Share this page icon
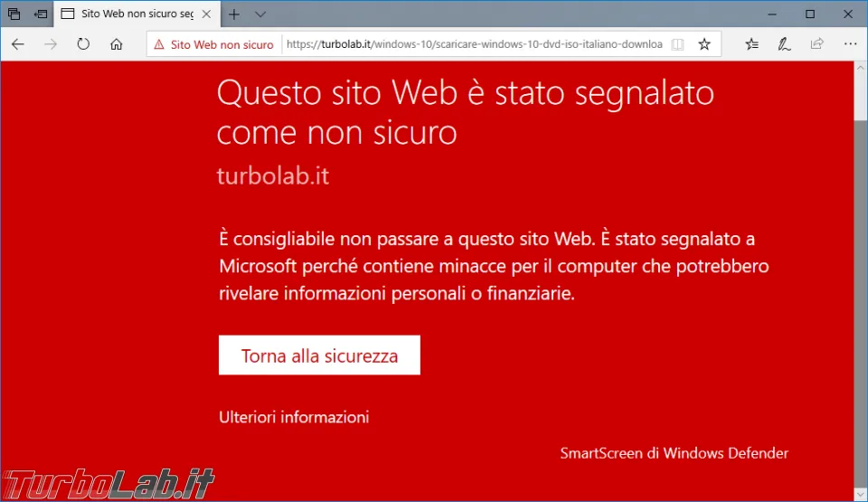The width and height of the screenshot is (868, 502). 817,44
